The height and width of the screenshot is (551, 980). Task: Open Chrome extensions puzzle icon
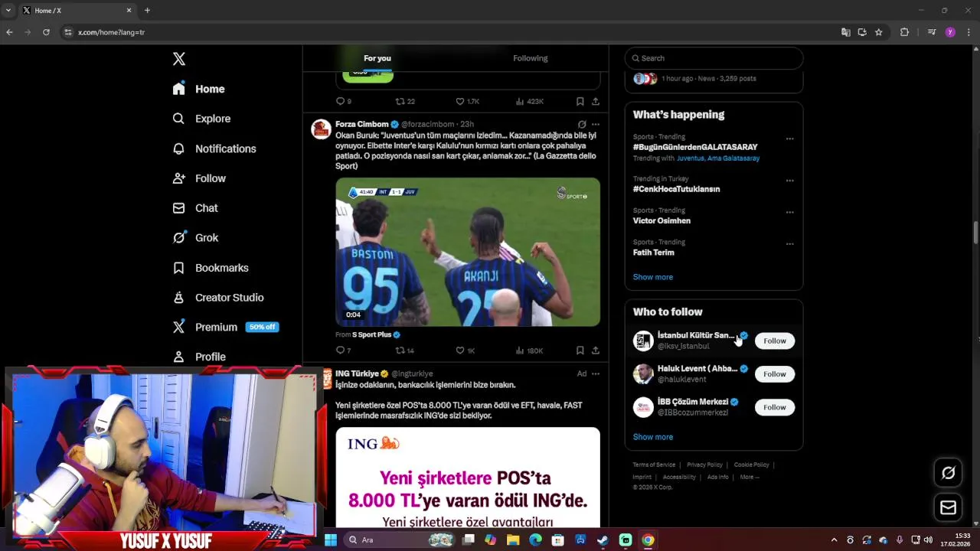tap(904, 32)
